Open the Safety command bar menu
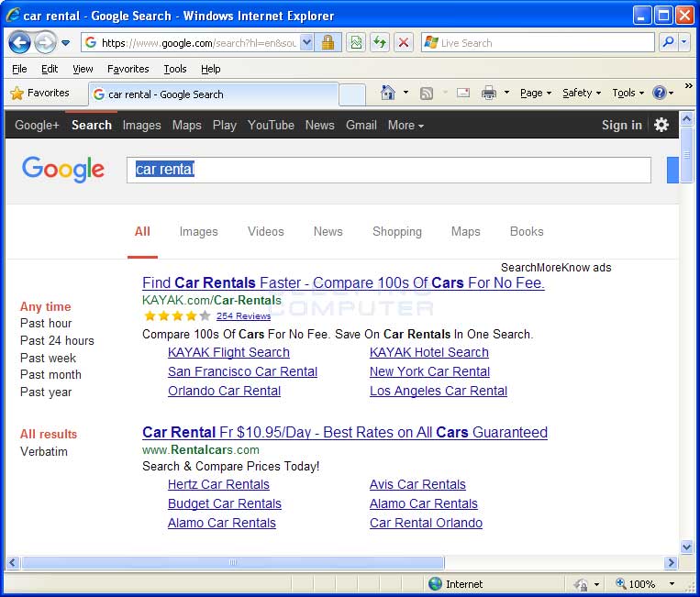Image resolution: width=700 pixels, height=597 pixels. pos(582,93)
